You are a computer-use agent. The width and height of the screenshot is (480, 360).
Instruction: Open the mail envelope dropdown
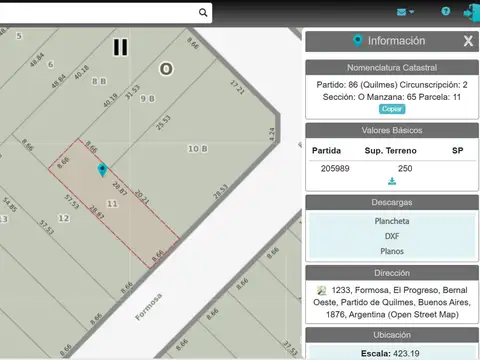tap(405, 12)
